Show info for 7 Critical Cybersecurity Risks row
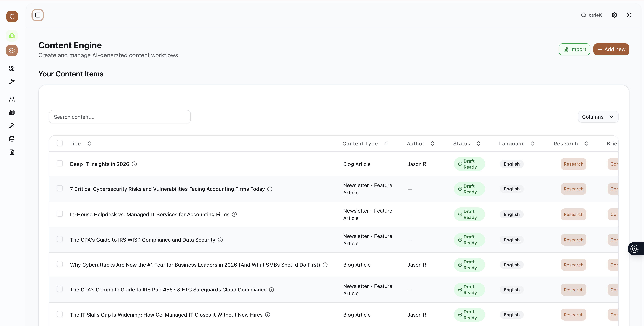This screenshot has height=326, width=644. coord(270,189)
